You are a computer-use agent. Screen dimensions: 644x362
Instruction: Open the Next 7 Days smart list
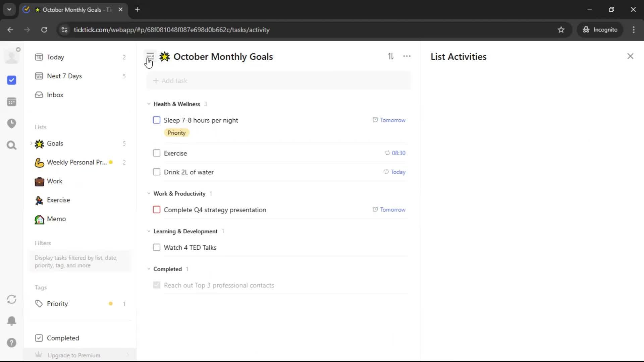tap(64, 76)
